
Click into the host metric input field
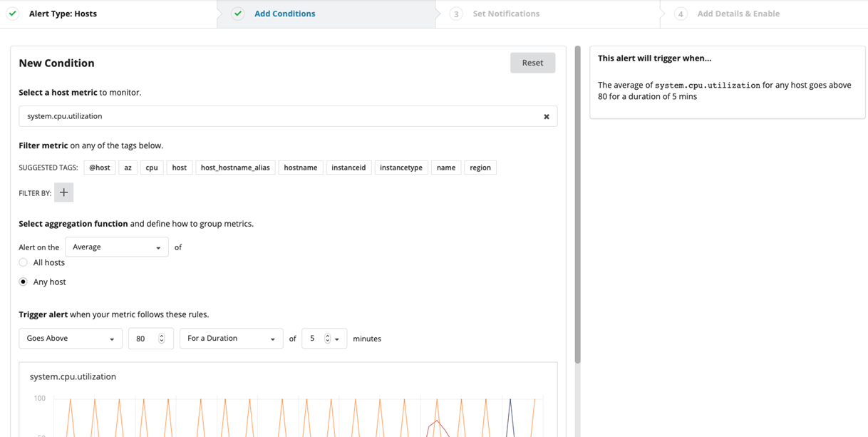[x=278, y=116]
